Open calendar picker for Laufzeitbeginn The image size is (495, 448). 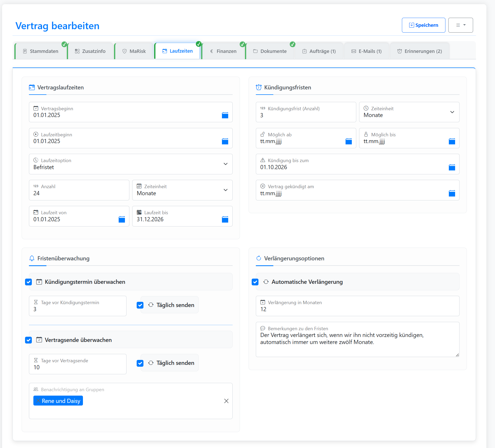pos(225,141)
